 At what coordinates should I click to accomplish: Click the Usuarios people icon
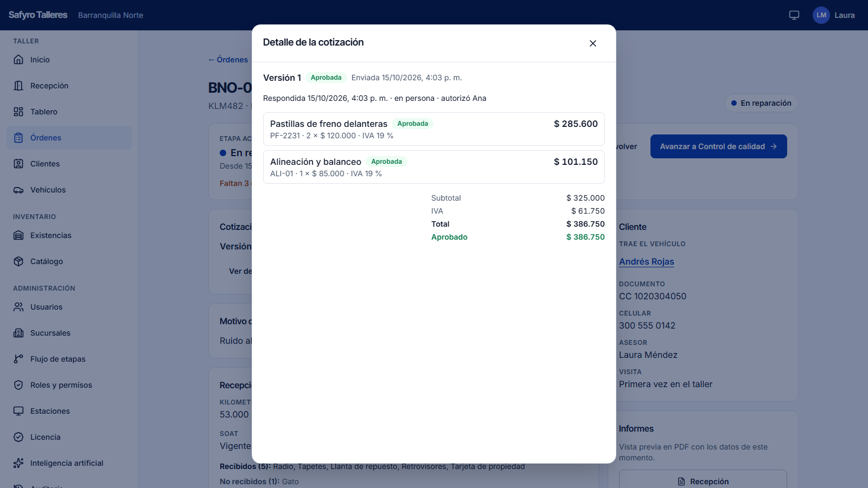pyautogui.click(x=18, y=307)
